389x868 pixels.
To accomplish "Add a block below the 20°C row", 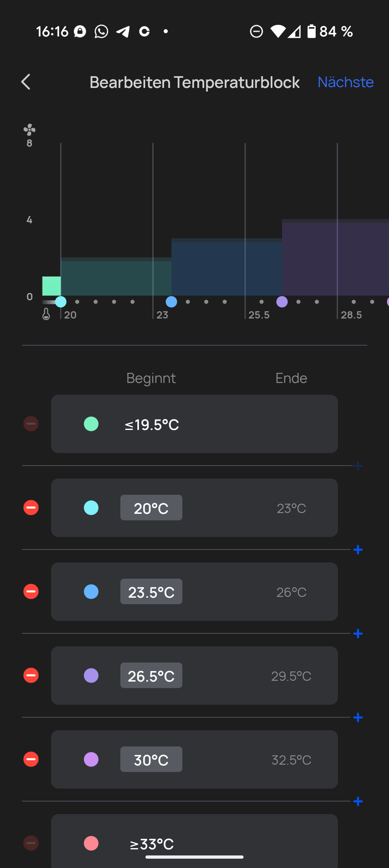I will coord(358,550).
